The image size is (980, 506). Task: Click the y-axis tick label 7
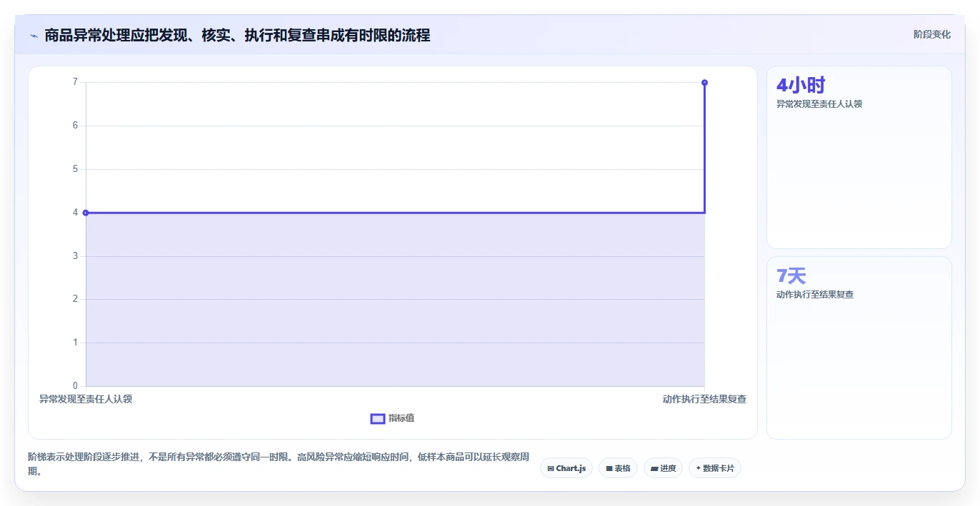tap(75, 82)
